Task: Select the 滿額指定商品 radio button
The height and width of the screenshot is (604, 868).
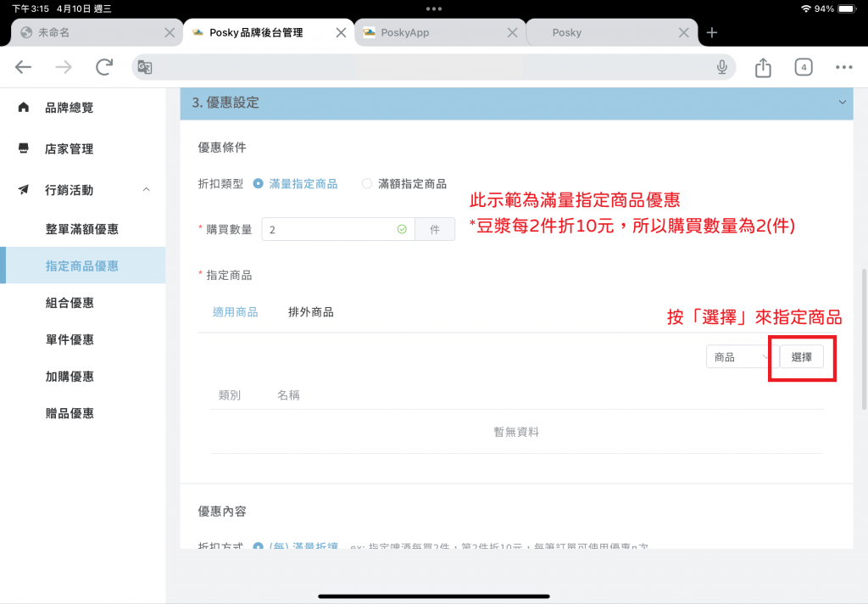Action: (366, 183)
